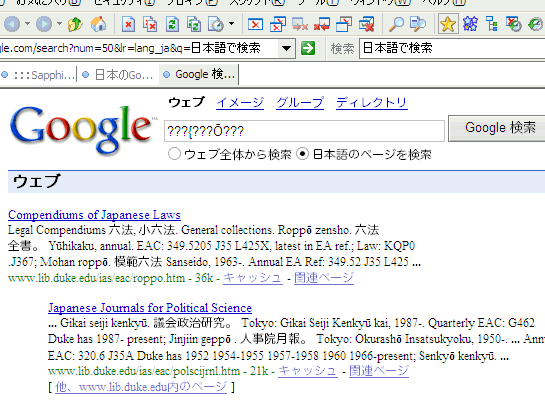
Task: Click the close-left-windows red arrow icon
Action: tap(322, 24)
